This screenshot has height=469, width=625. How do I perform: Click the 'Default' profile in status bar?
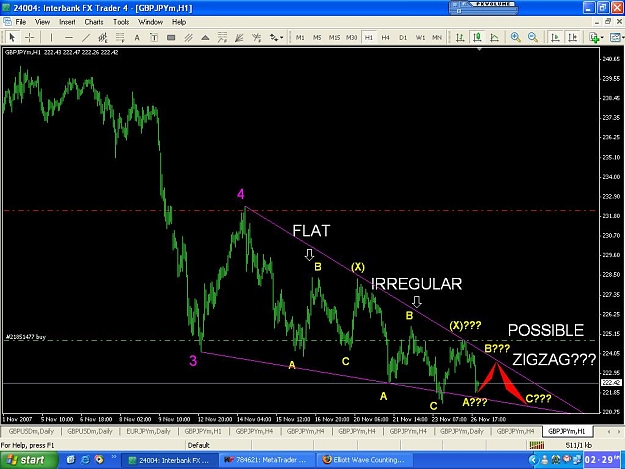199,445
